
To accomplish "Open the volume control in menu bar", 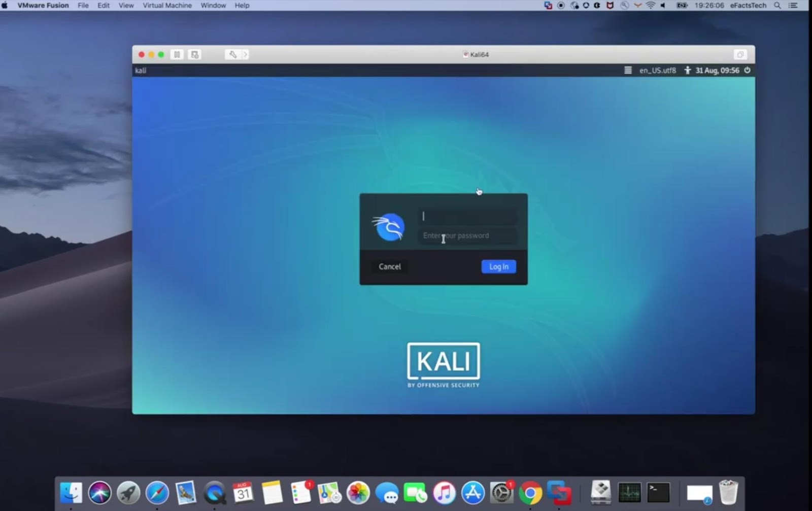I will tap(663, 5).
